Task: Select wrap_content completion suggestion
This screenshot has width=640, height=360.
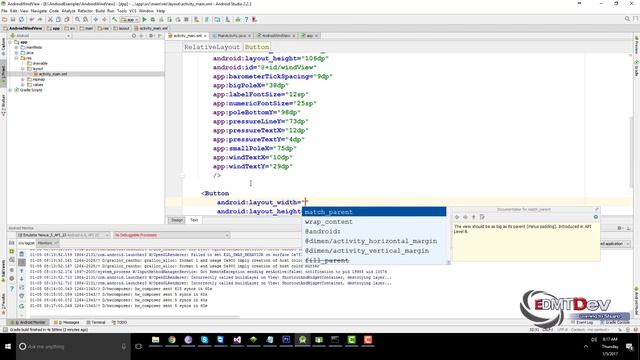Action: coord(374,222)
